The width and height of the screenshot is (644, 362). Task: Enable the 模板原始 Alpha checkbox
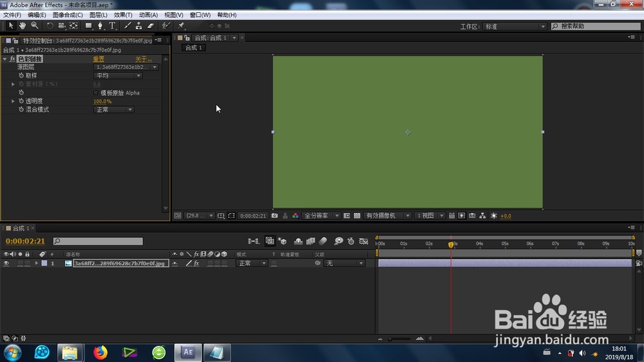(96, 93)
